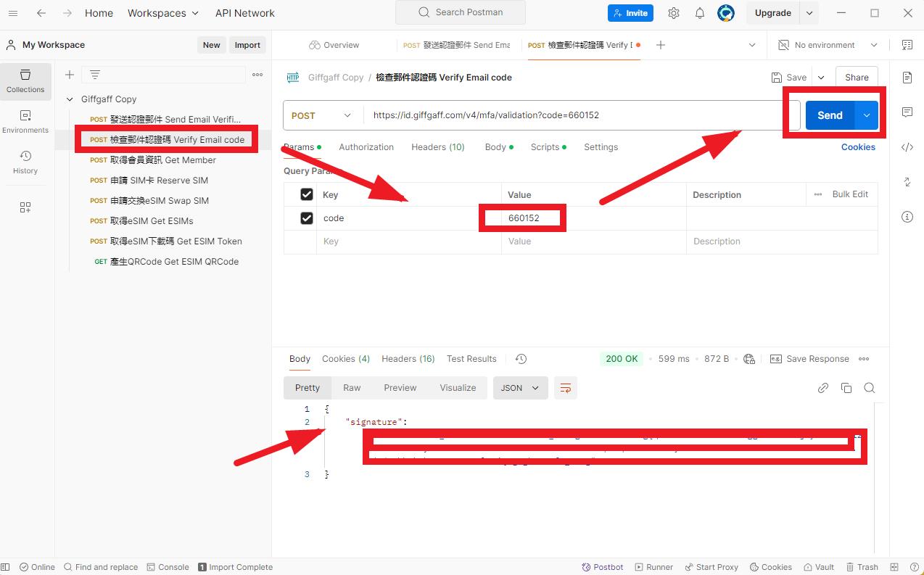
Task: Open response options three dots menu
Action: click(864, 359)
